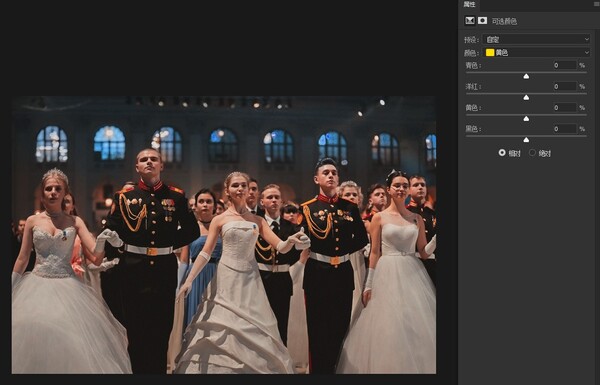Focus the 青色 cyan percentage field
This screenshot has width=600, height=385.
(x=565, y=65)
